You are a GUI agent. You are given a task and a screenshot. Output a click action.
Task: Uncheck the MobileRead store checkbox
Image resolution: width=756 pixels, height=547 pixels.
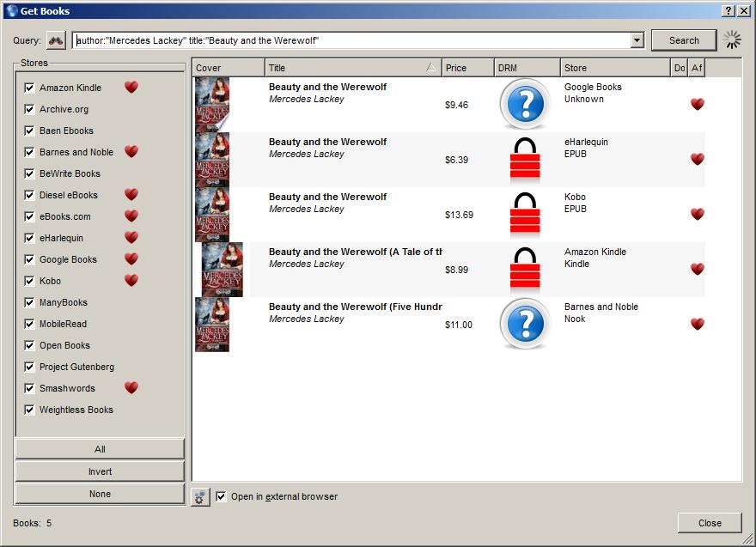click(29, 324)
